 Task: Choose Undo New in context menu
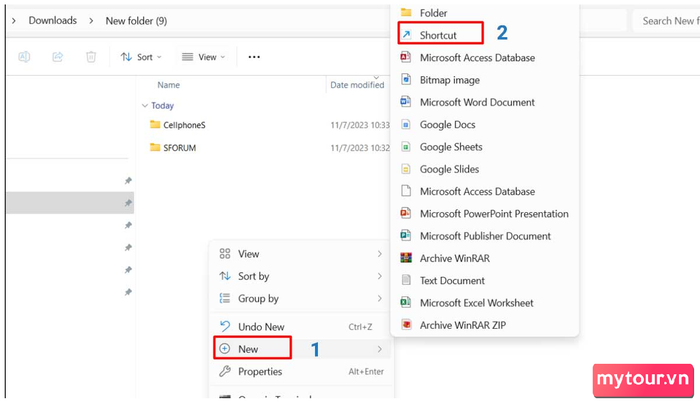coord(301,327)
